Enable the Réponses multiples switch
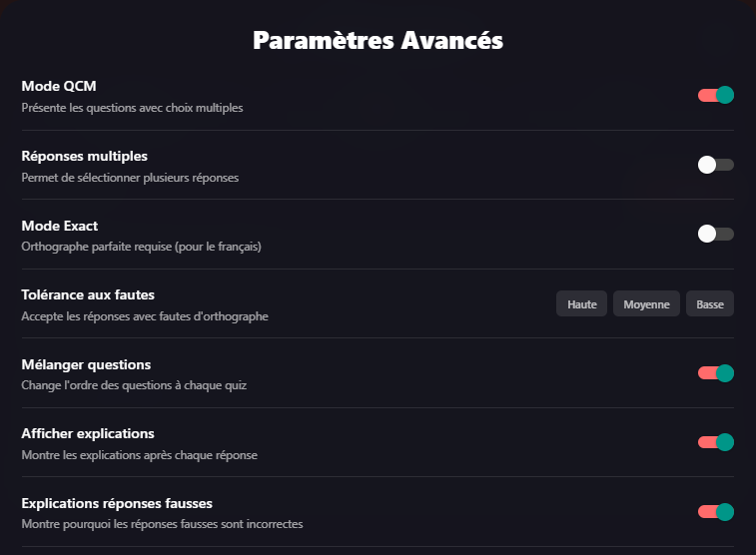 [716, 165]
